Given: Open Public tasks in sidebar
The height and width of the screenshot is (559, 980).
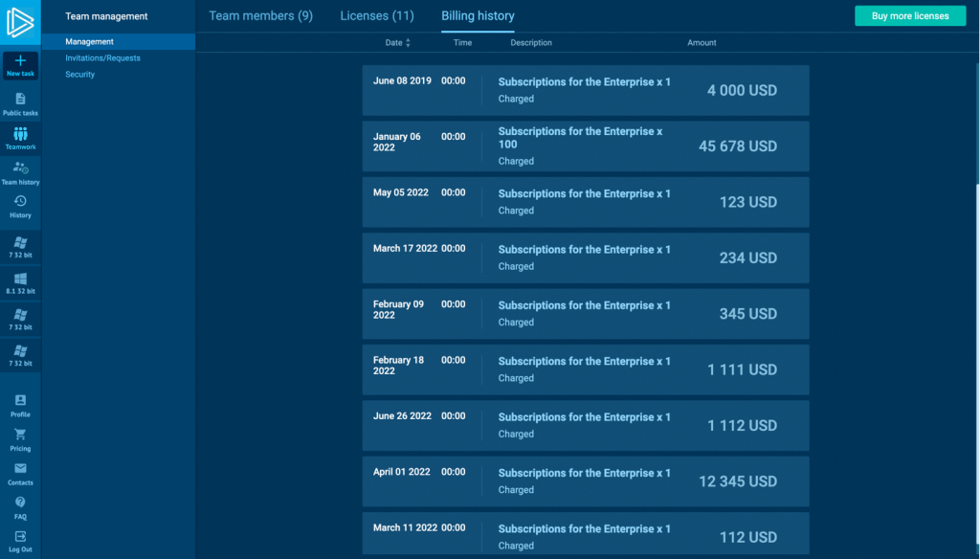Looking at the screenshot, I should tap(20, 103).
